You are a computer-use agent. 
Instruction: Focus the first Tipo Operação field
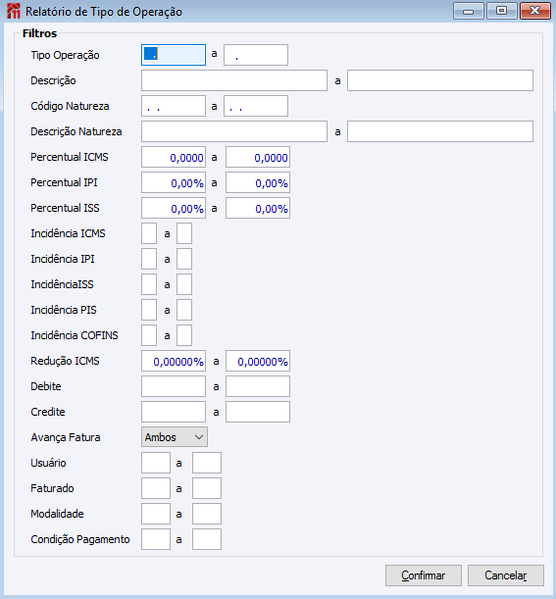pyautogui.click(x=173, y=55)
